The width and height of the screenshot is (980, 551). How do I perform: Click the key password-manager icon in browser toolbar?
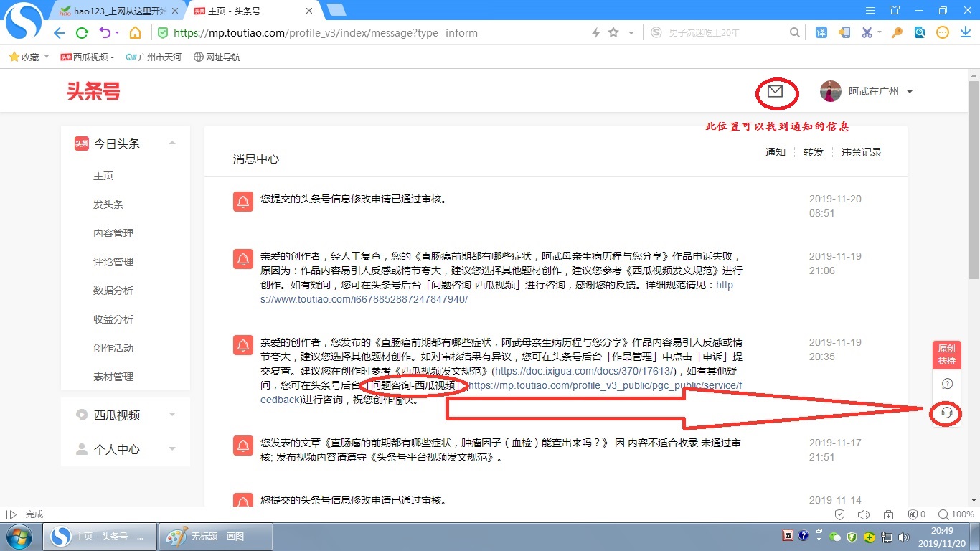point(895,32)
